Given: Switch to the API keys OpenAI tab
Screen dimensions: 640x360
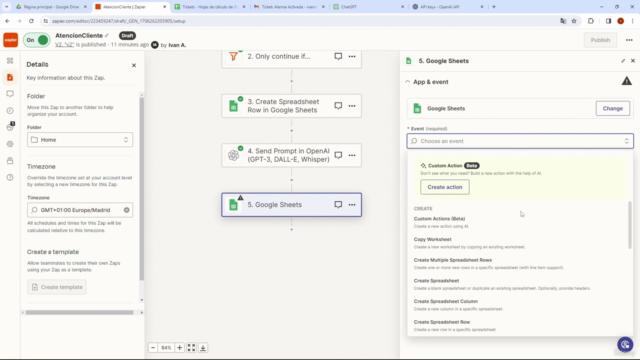Looking at the screenshot, I should 447,7.
